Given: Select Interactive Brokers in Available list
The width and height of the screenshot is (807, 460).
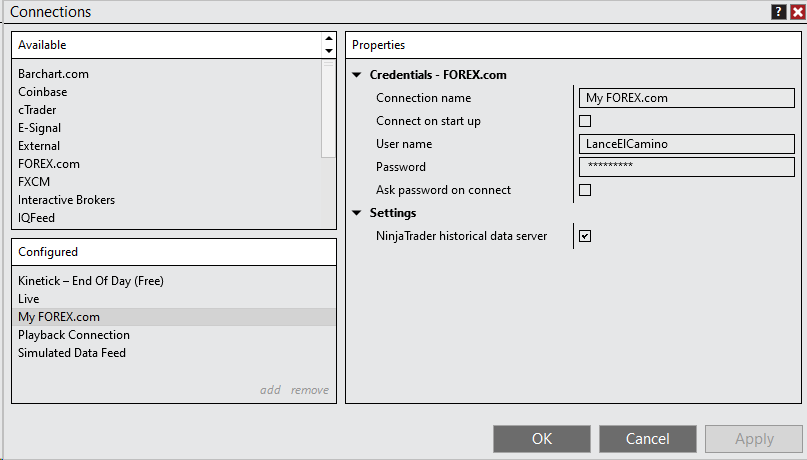Looking at the screenshot, I should pyautogui.click(x=168, y=200).
